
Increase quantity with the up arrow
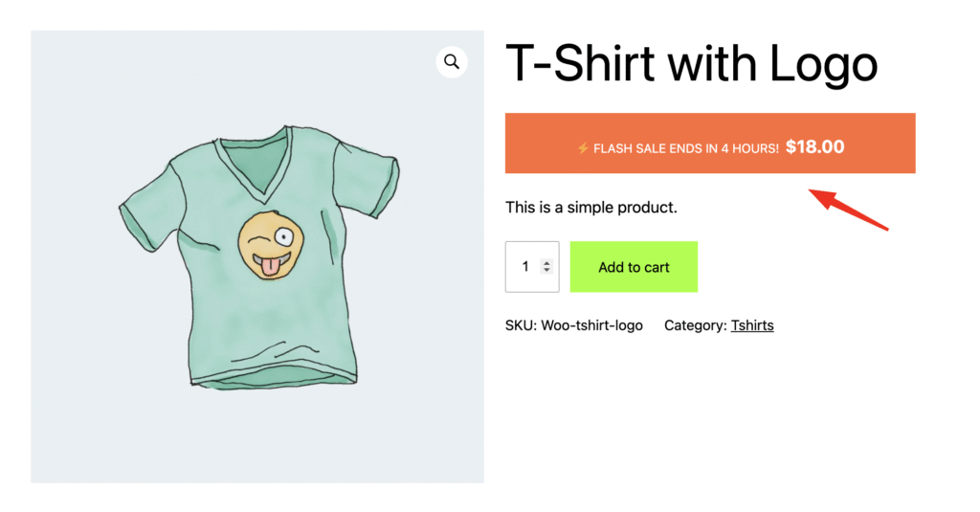click(x=546, y=262)
